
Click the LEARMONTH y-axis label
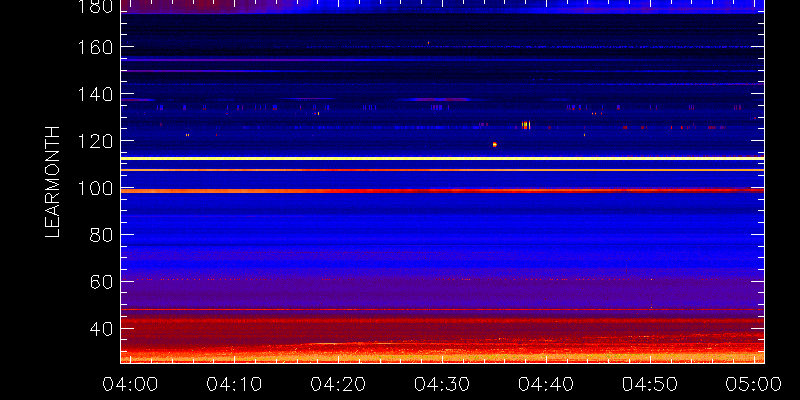pyautogui.click(x=53, y=182)
